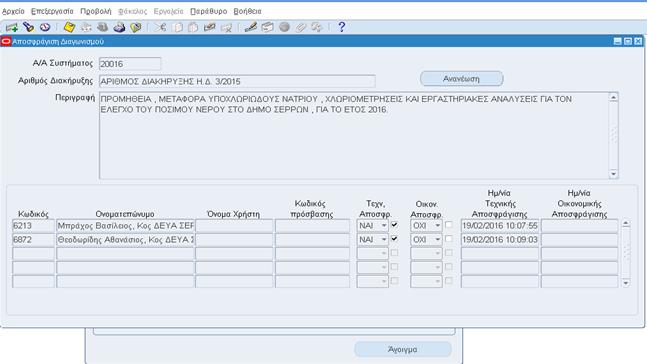Select the cell with code 6213
The image size is (647, 364).
(x=33, y=226)
